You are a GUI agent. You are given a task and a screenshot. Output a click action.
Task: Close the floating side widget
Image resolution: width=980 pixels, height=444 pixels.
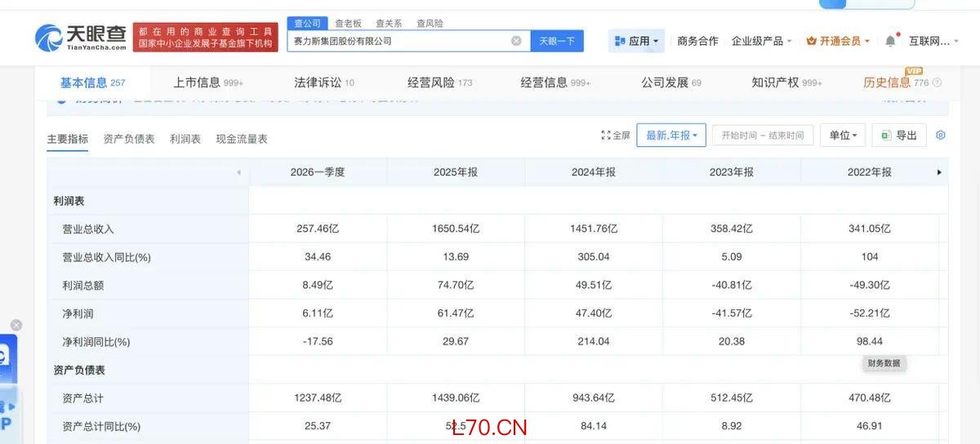pyautogui.click(x=16, y=325)
